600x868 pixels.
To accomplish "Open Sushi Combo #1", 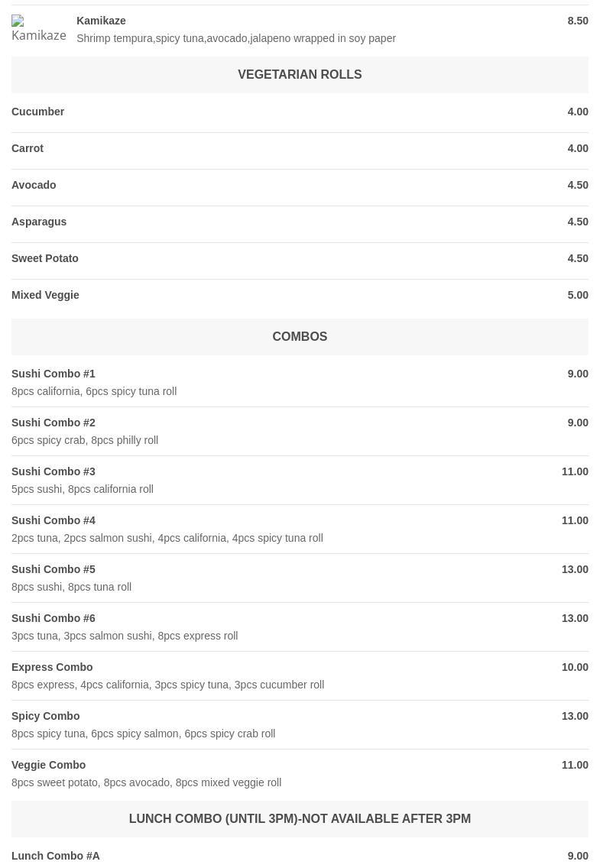I will tap(54, 374).
